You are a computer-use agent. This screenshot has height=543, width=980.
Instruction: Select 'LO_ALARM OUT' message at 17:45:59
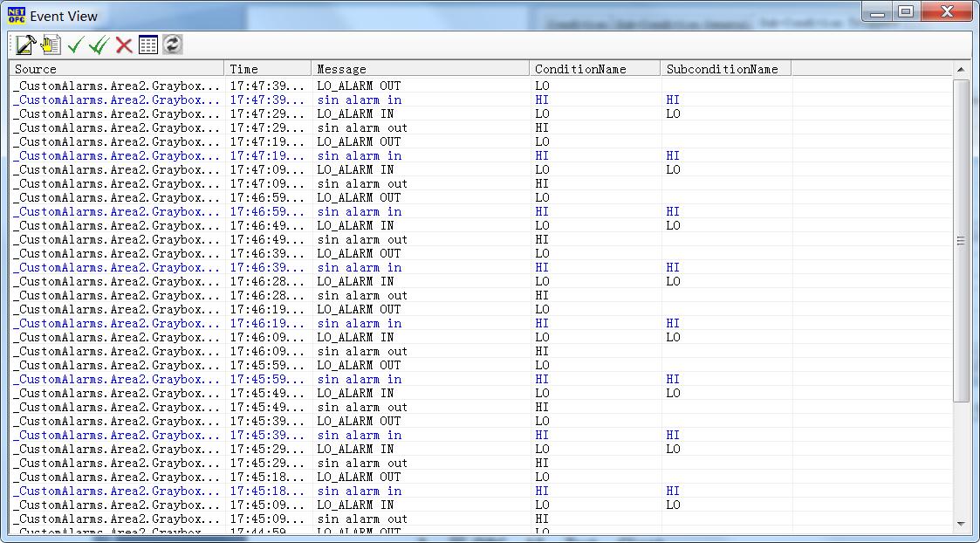click(x=359, y=365)
